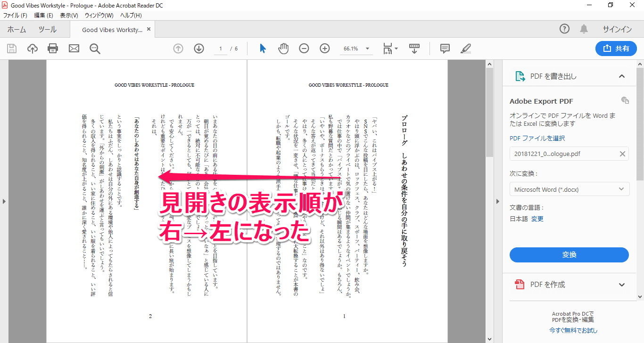Viewport: 644px width, 343px height.
Task: Switch to the ホーム tab
Action: click(x=17, y=29)
